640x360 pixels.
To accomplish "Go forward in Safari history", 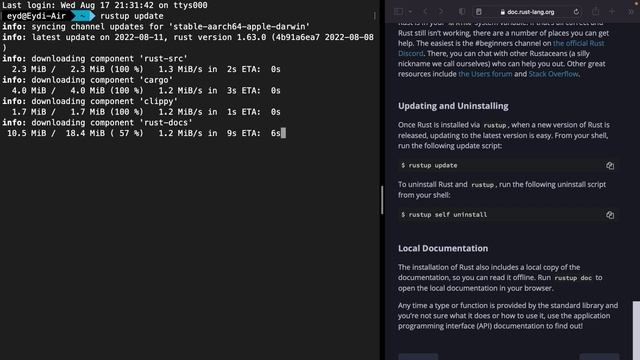I will click(x=441, y=12).
